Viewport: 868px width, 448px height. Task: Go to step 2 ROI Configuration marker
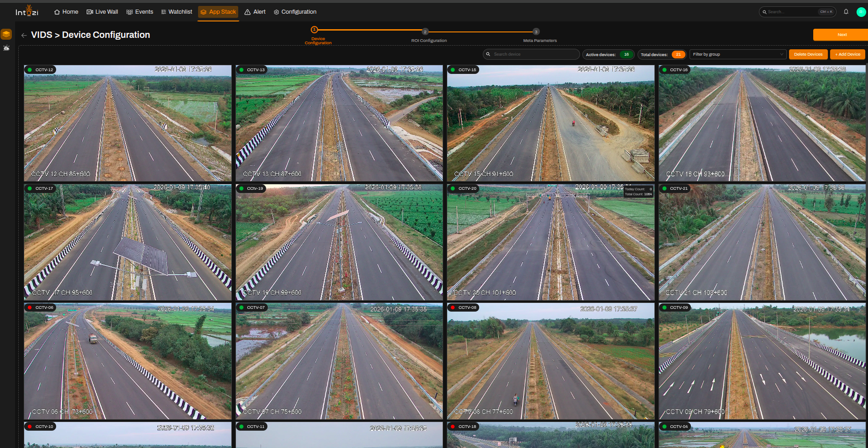(x=425, y=31)
